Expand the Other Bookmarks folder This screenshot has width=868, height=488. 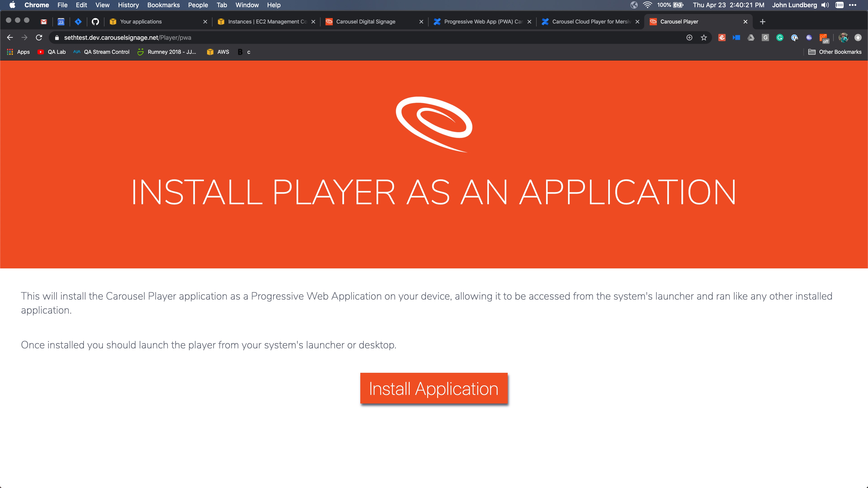tap(835, 52)
